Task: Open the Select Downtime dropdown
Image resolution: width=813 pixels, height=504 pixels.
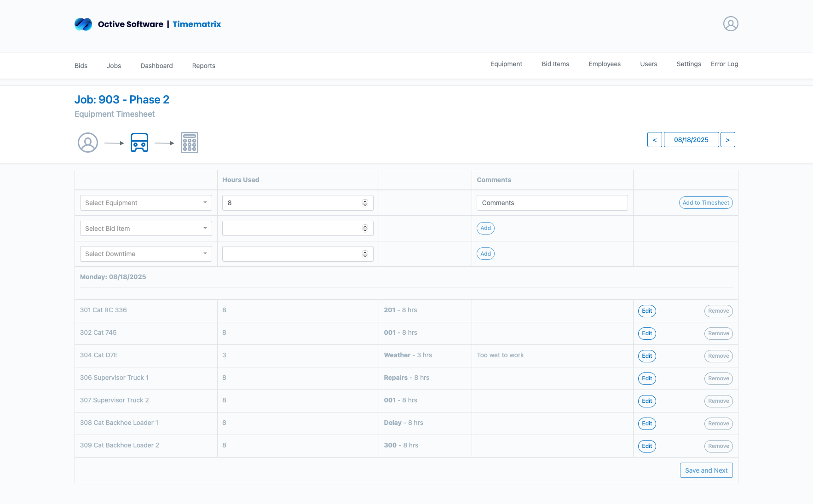Action: (x=146, y=254)
